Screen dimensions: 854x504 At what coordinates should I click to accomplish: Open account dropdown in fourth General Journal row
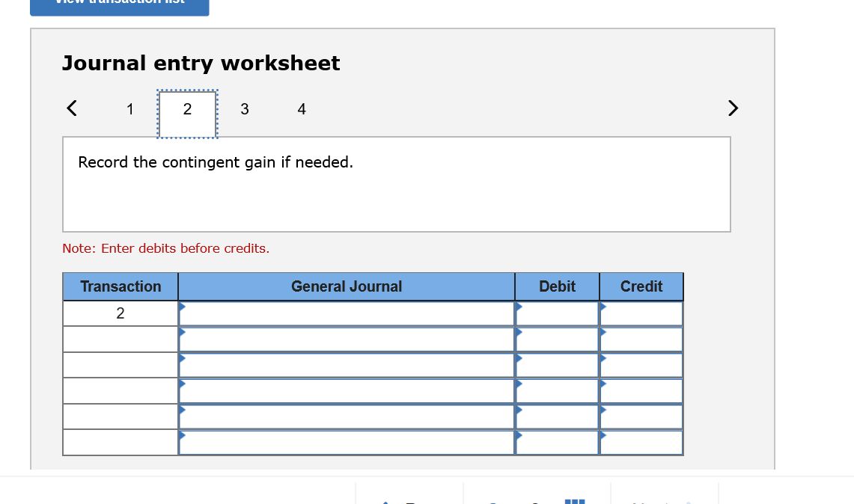[x=347, y=391]
